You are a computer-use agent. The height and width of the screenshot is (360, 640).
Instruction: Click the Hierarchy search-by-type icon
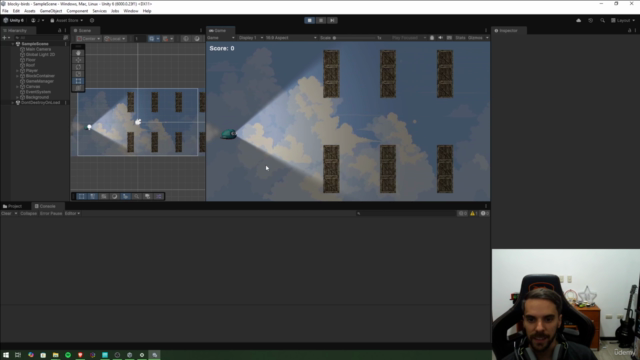(x=65, y=38)
